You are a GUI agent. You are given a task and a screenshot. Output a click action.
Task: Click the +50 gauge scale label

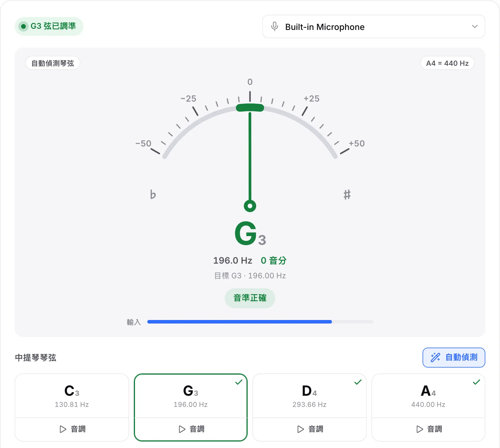357,144
